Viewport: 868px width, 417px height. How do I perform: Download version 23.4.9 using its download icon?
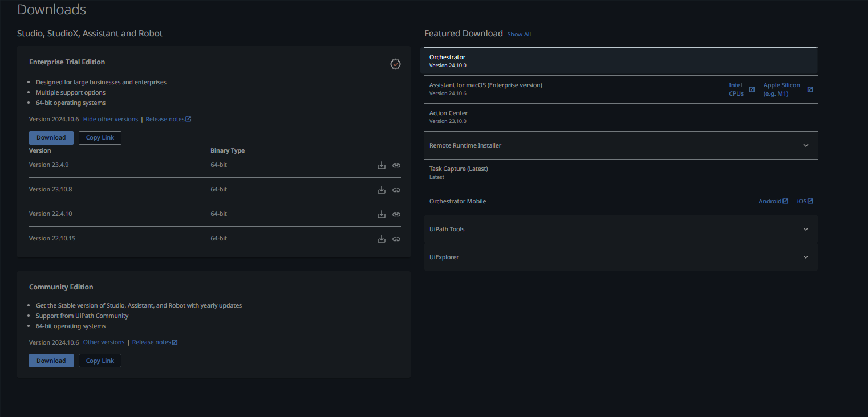point(382,166)
